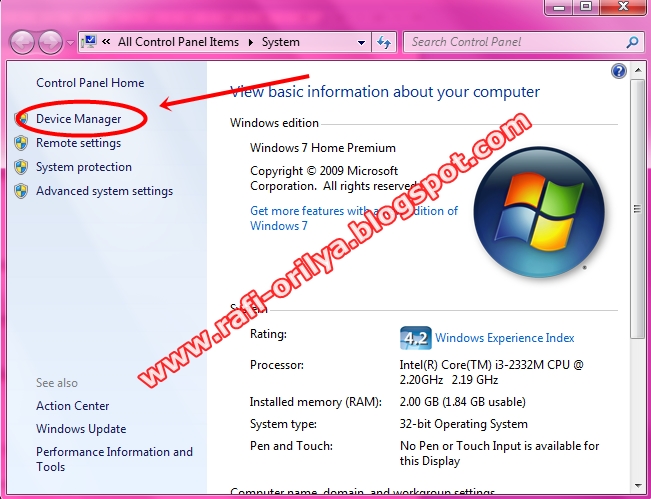Open Remote settings link

pos(78,143)
